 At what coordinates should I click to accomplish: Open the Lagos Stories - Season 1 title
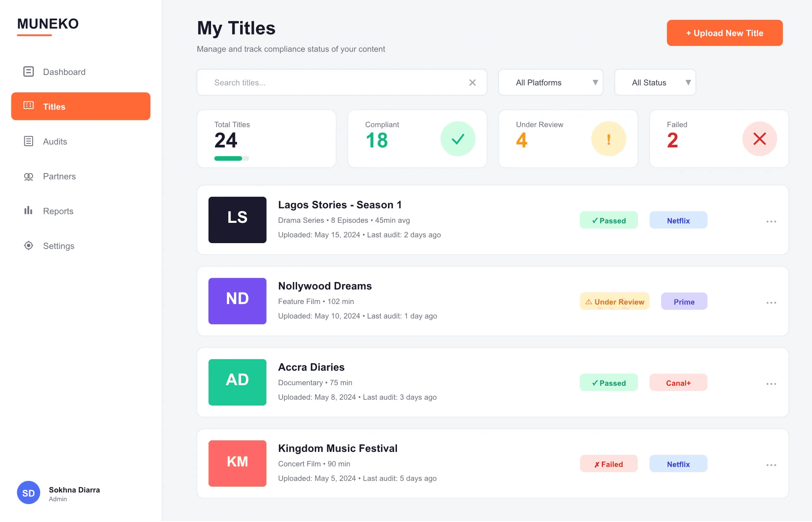tap(340, 205)
